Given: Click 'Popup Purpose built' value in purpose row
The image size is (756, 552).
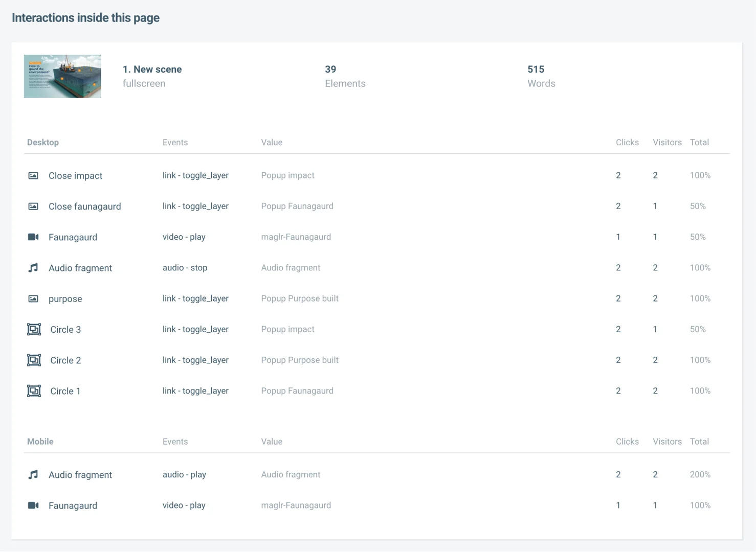Looking at the screenshot, I should 300,298.
